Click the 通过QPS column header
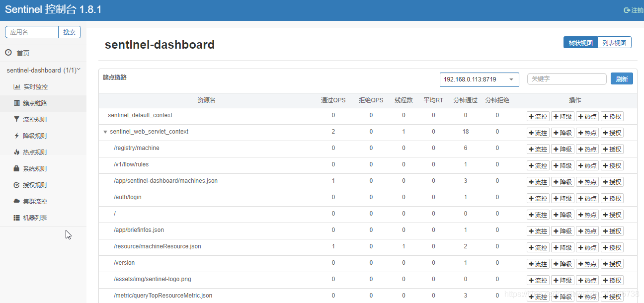The width and height of the screenshot is (644, 303). [x=333, y=100]
